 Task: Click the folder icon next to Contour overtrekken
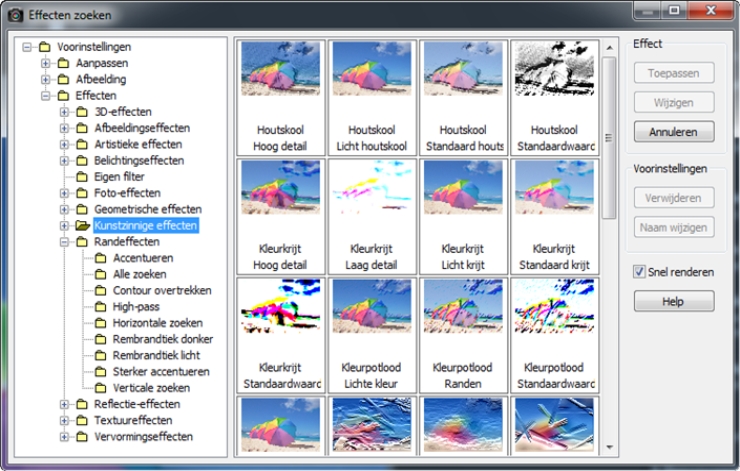[x=101, y=291]
